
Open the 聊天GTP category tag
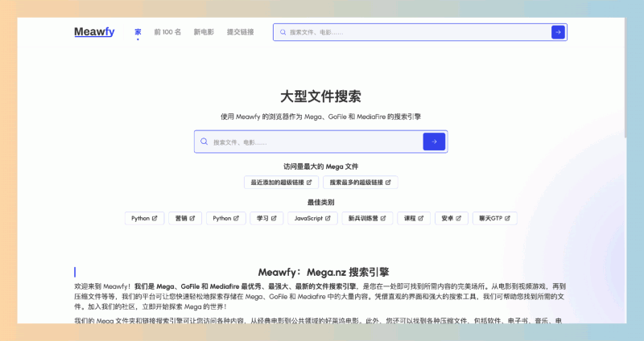[494, 218]
